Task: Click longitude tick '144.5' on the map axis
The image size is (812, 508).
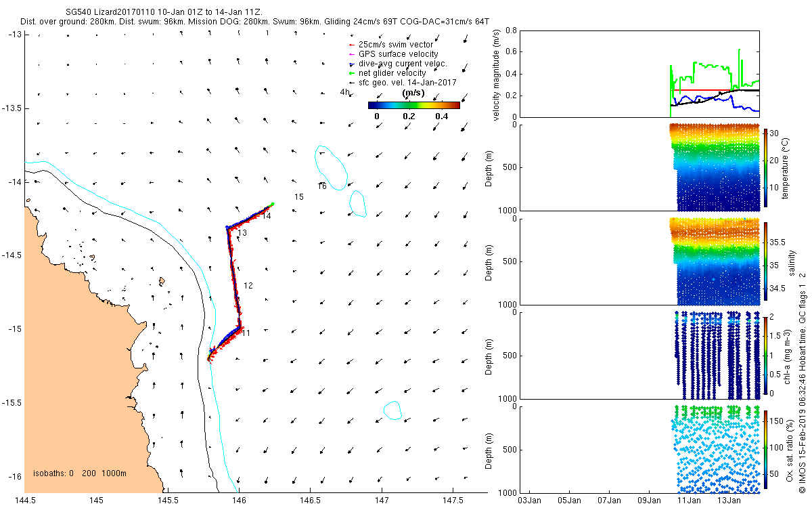Action: point(26,500)
